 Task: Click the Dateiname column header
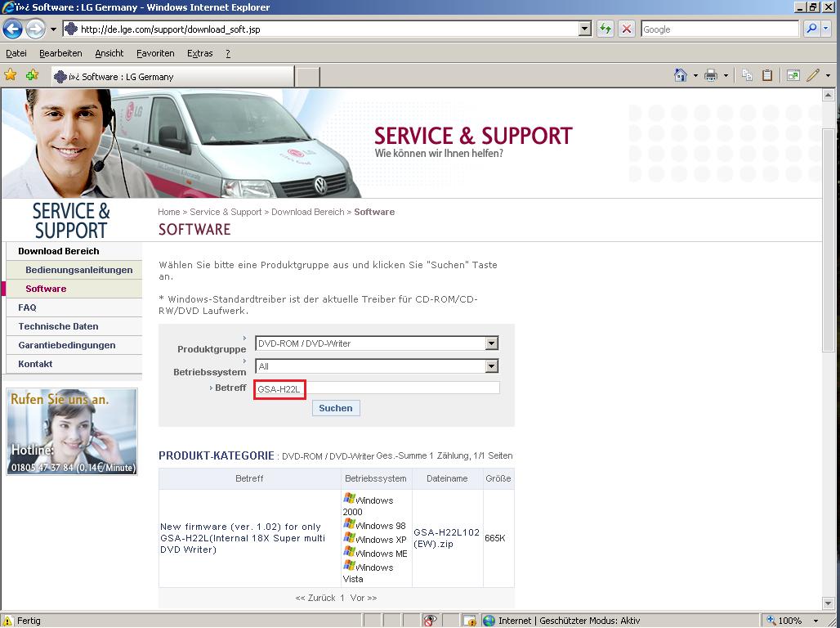click(447, 478)
